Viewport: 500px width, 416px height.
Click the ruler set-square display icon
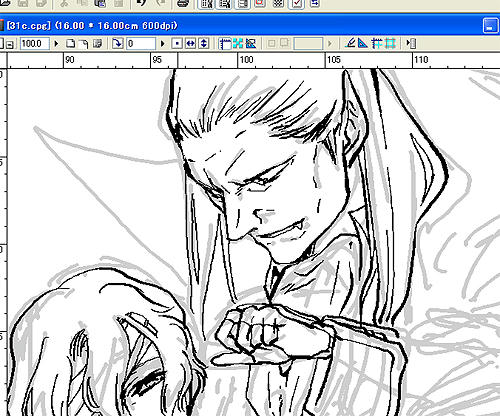pyautogui.click(x=251, y=44)
